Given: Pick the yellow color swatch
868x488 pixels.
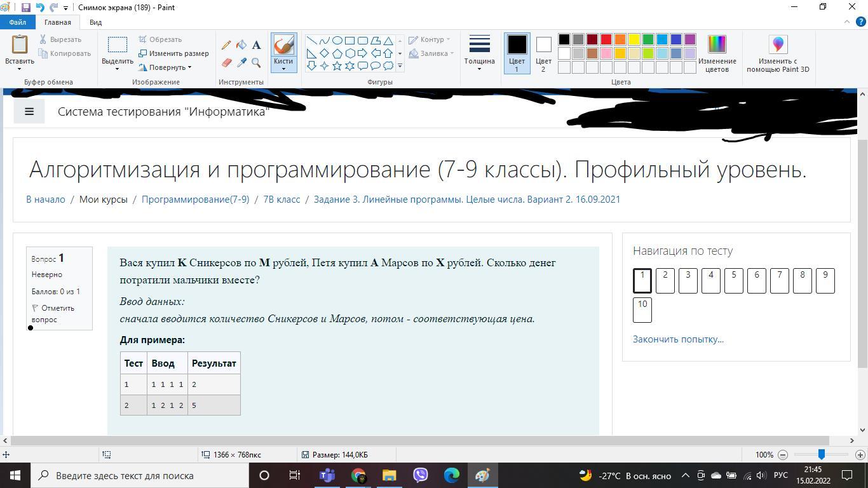Looking at the screenshot, I should pyautogui.click(x=634, y=39).
